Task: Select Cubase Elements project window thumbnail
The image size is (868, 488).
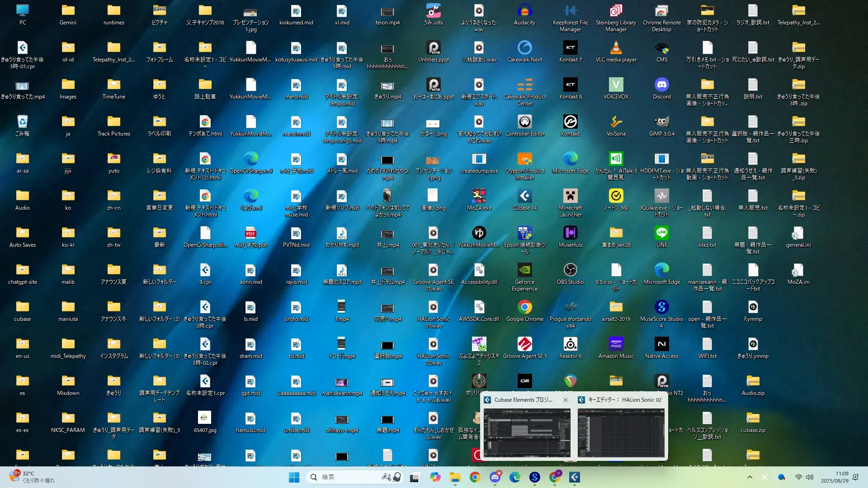Action: 527,433
